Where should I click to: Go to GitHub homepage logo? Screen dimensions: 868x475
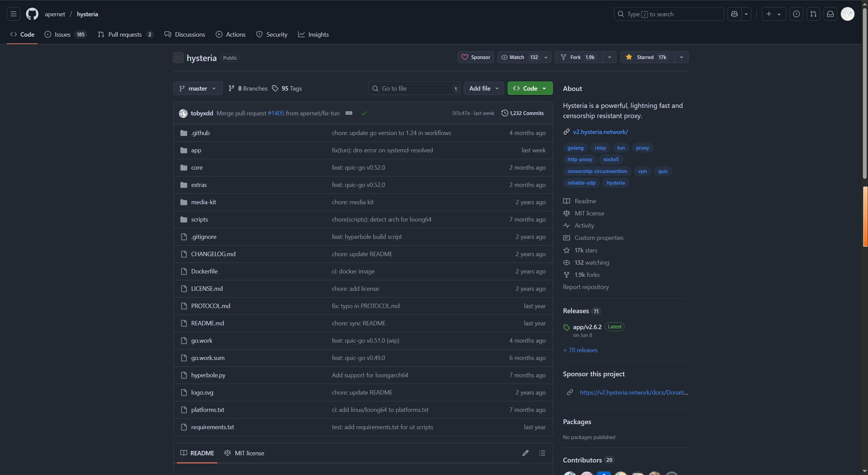pos(32,14)
